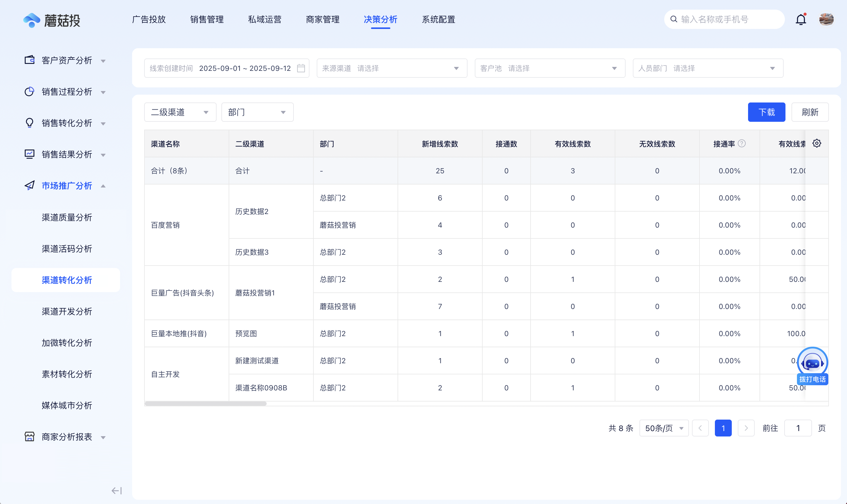This screenshot has width=847, height=504.
Task: Open the 部门 dropdown
Action: [x=257, y=112]
